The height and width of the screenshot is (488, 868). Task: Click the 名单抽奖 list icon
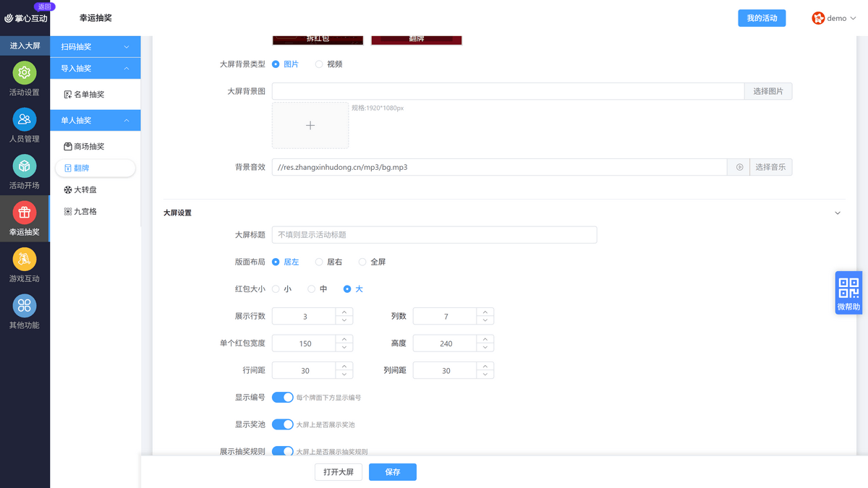coord(68,94)
